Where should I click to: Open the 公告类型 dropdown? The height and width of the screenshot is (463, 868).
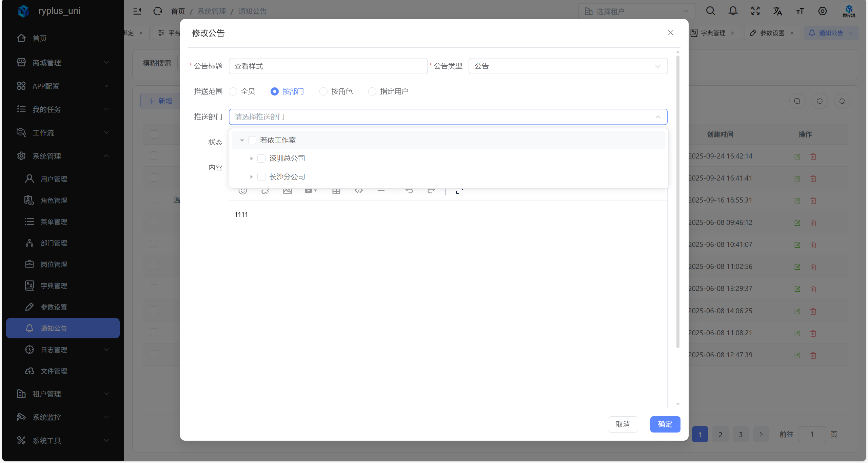click(568, 66)
